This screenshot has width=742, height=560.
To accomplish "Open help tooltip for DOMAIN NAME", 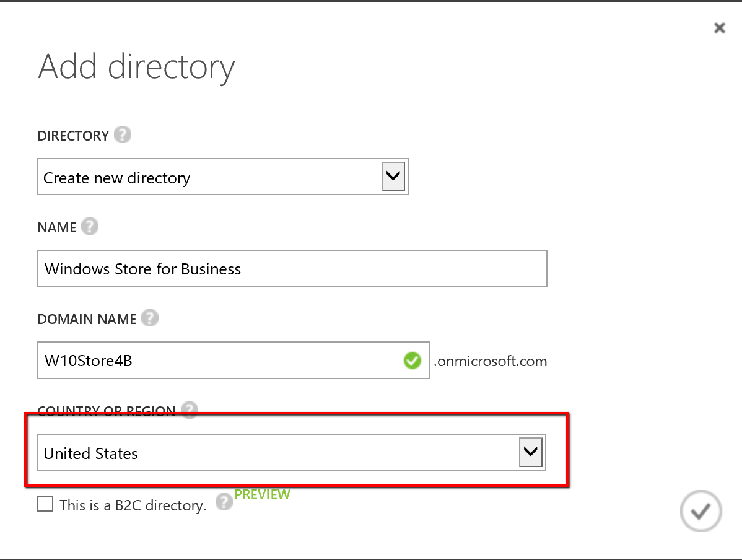I will point(149,318).
